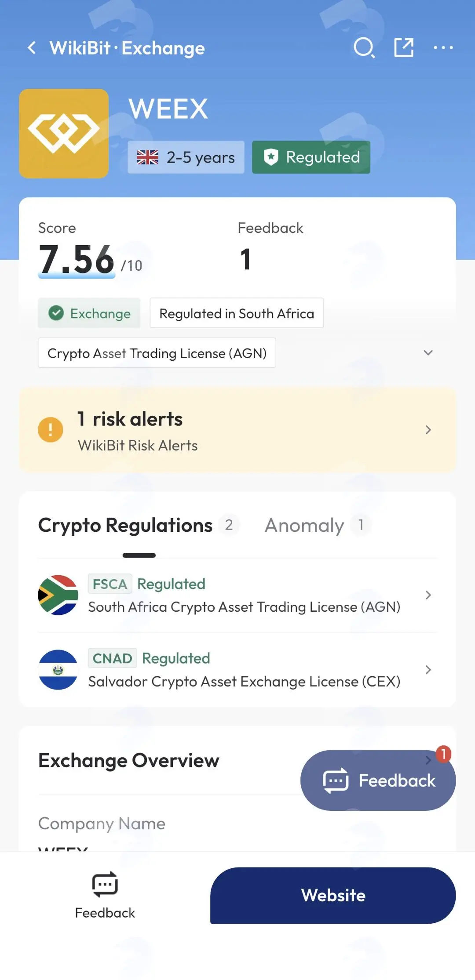Tap the green Regulated badge
This screenshot has height=980, width=475.
click(311, 157)
